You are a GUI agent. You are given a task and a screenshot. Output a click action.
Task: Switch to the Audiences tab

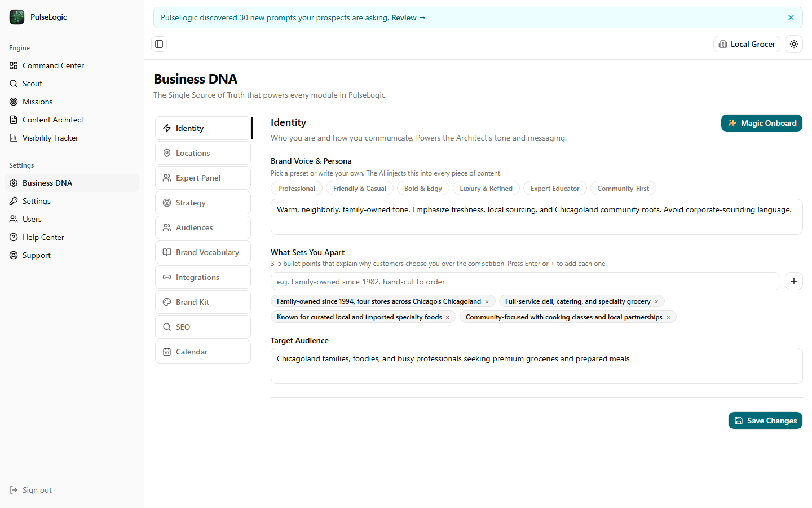(x=203, y=227)
